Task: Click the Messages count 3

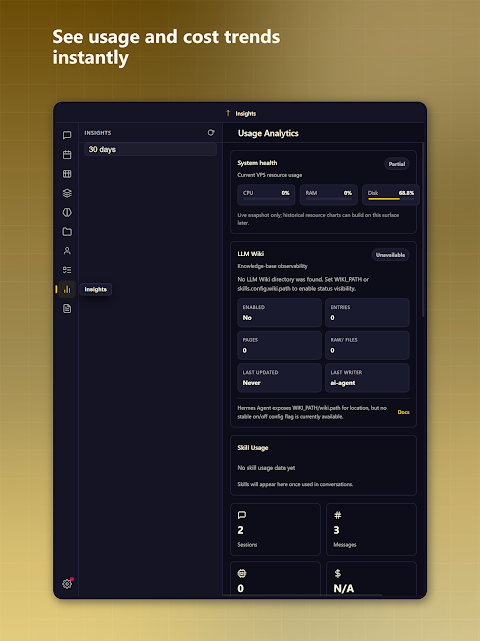Action: pyautogui.click(x=336, y=530)
